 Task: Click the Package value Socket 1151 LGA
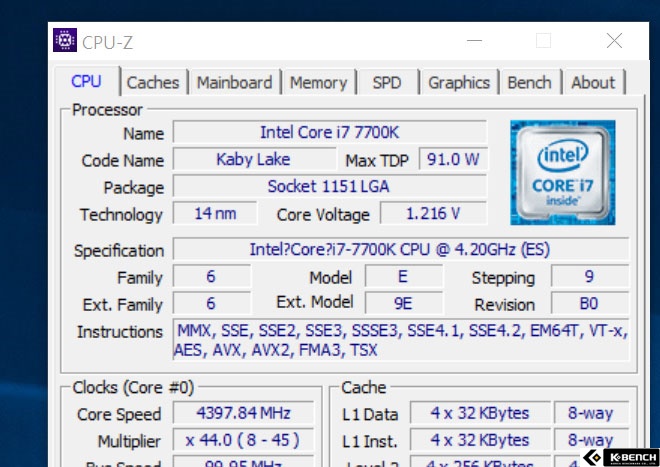tap(330, 186)
